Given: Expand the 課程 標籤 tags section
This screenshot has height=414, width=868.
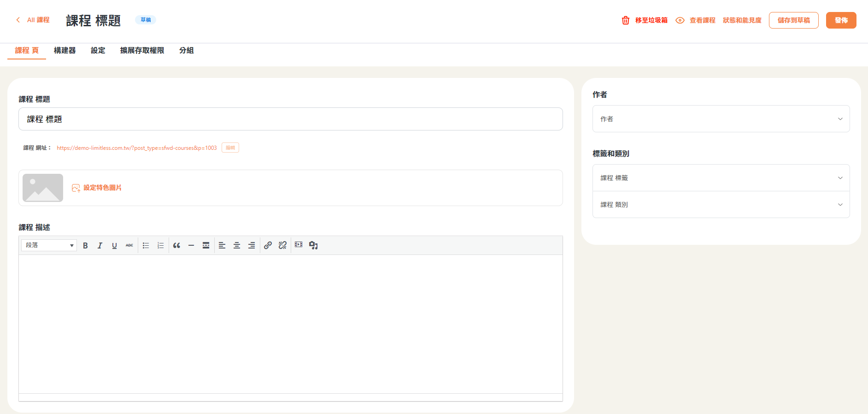Looking at the screenshot, I should [721, 178].
